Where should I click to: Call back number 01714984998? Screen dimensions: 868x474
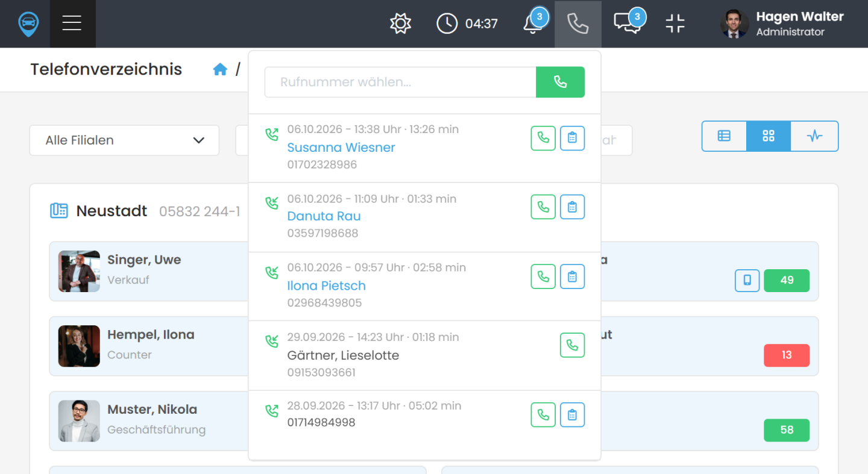543,414
